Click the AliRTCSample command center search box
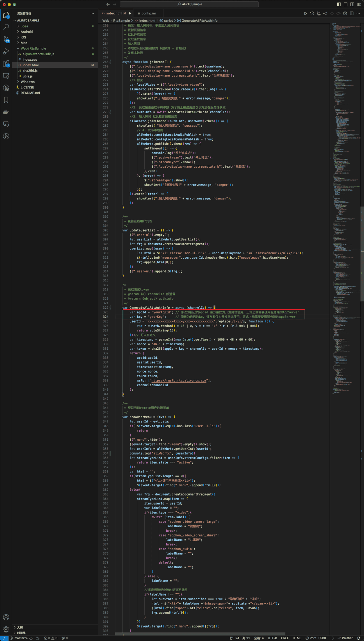This screenshot has height=641, width=364. point(189,4)
